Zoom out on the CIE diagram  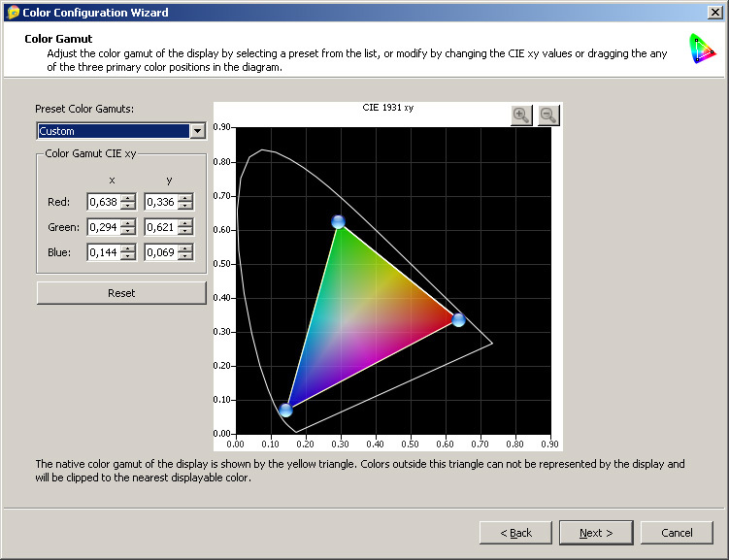coord(548,115)
